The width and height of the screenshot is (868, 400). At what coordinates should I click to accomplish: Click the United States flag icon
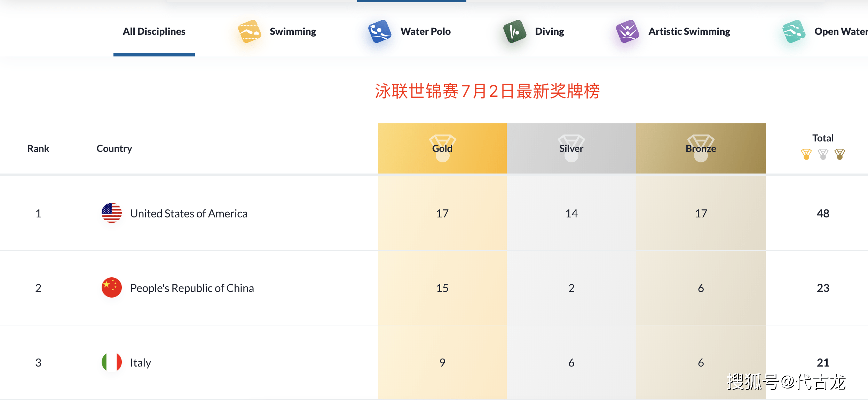pos(111,213)
